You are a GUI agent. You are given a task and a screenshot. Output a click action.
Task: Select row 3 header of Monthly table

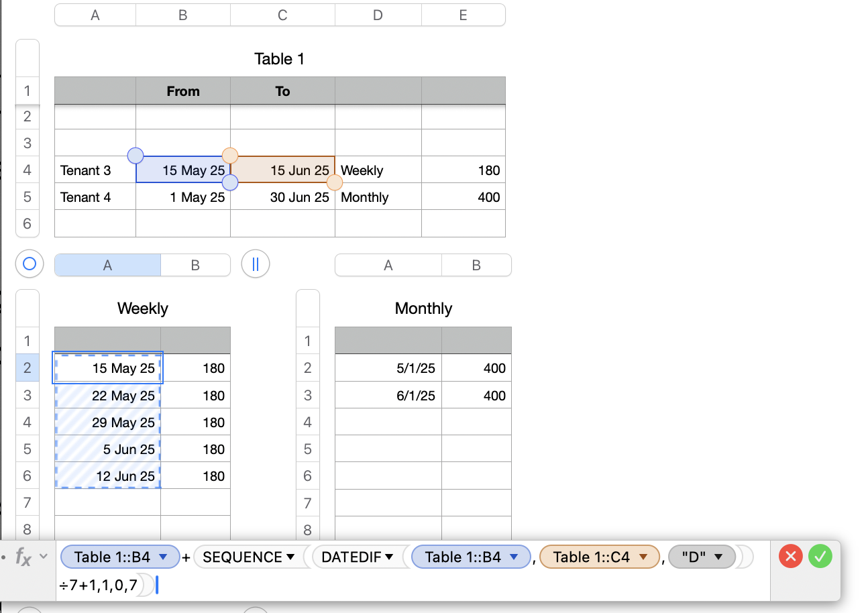[x=308, y=395]
